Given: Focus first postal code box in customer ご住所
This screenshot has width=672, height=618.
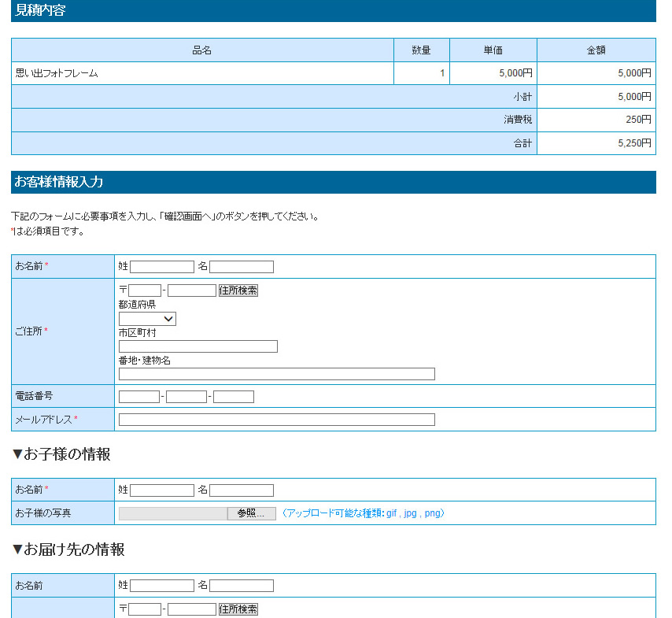Looking at the screenshot, I should pos(145,290).
